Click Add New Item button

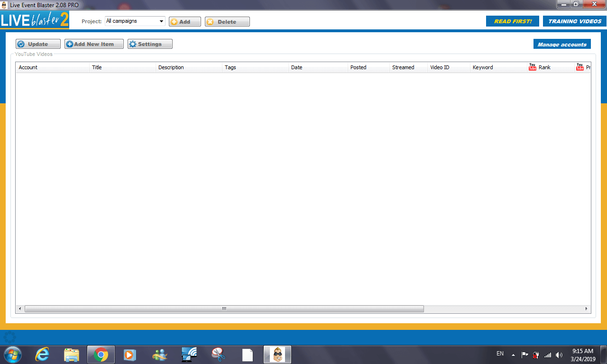click(94, 44)
